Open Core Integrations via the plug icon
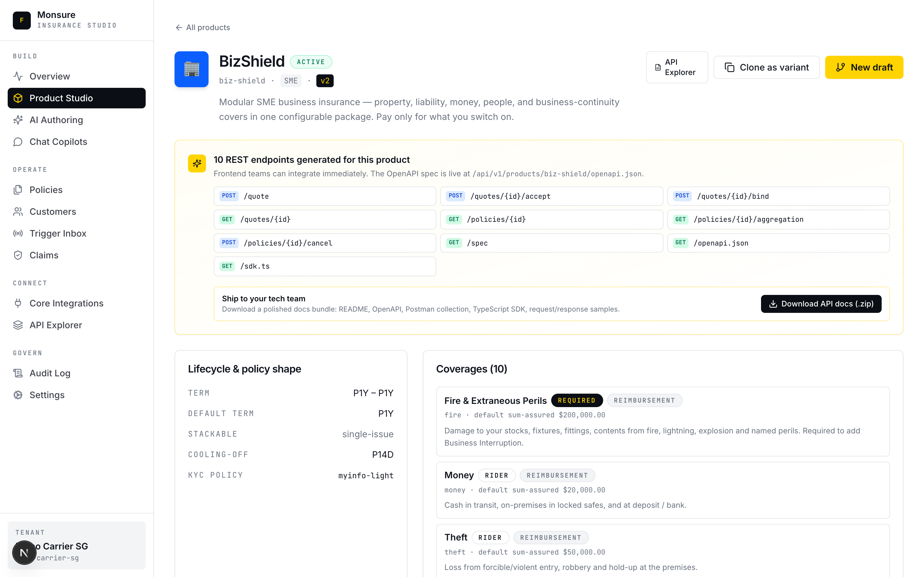 tap(18, 303)
